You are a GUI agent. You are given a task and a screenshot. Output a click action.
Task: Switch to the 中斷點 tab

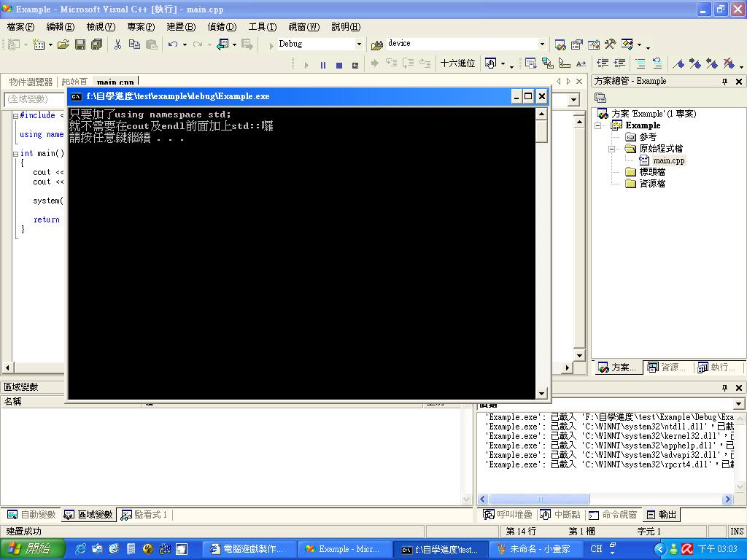tap(560, 515)
